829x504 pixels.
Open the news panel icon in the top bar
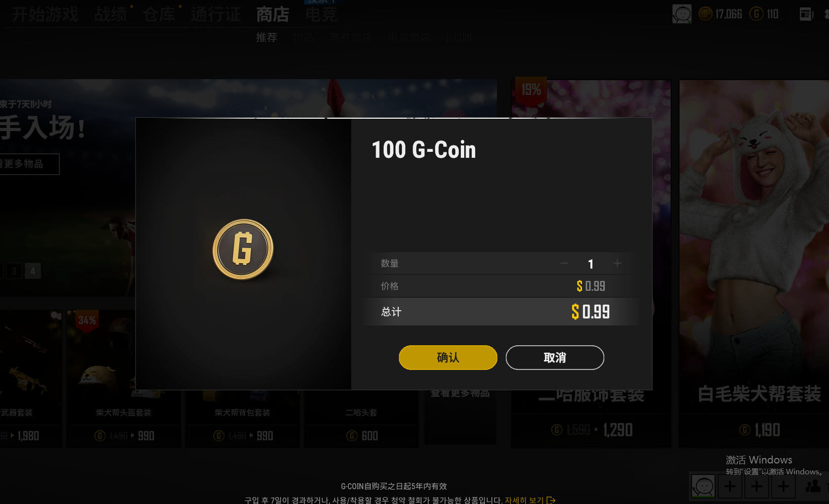[807, 14]
